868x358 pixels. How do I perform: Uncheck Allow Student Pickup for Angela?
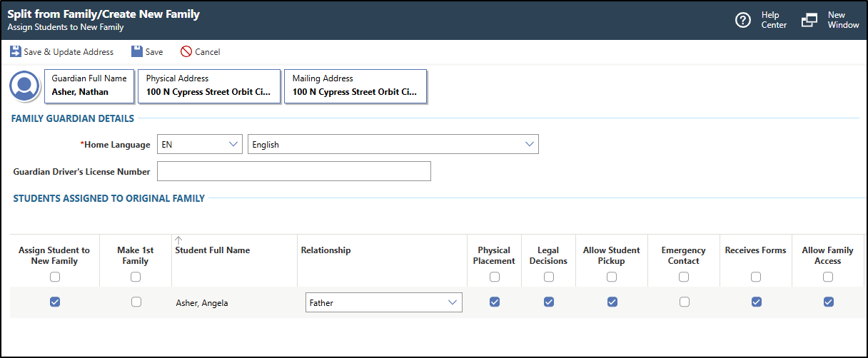(612, 302)
